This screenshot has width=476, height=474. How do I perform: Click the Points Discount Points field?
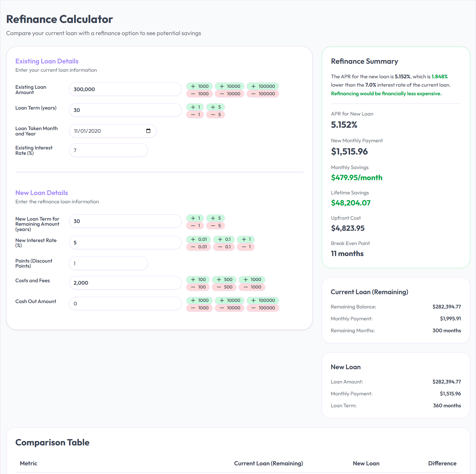pos(108,263)
